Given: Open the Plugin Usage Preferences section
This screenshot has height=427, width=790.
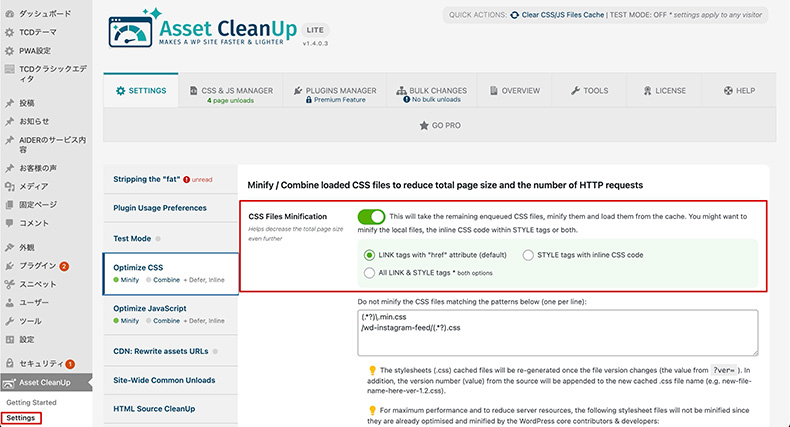Looking at the screenshot, I should pos(170,208).
